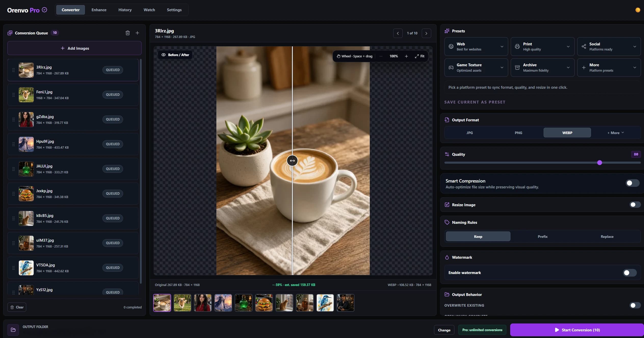Expand the Archive preset dropdown

543,68
